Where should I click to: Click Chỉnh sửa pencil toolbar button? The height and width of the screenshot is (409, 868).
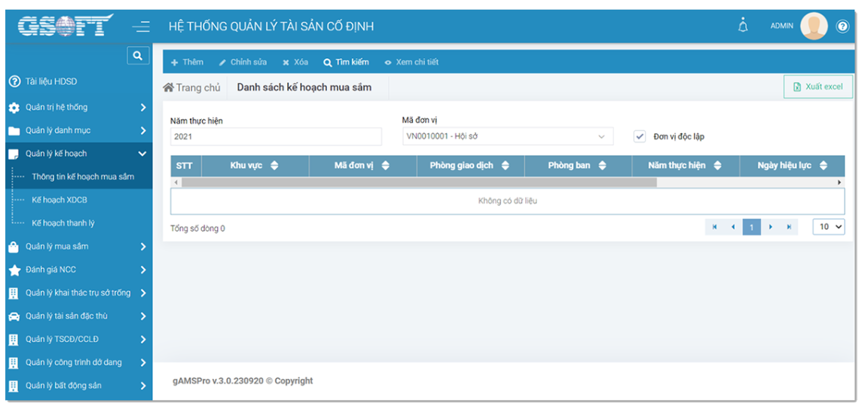243,63
